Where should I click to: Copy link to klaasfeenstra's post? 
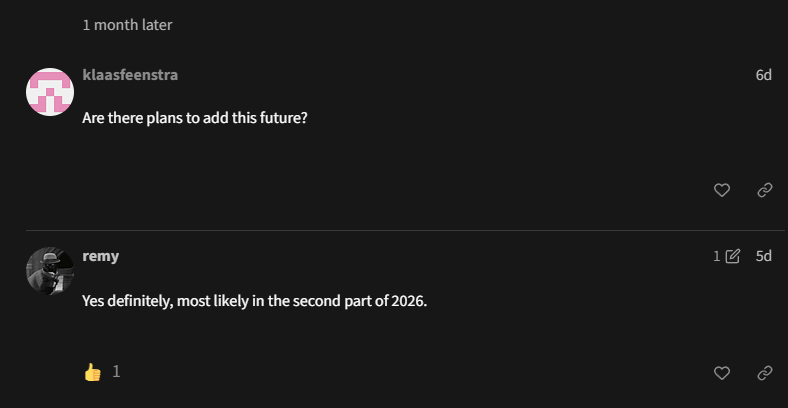pos(765,190)
